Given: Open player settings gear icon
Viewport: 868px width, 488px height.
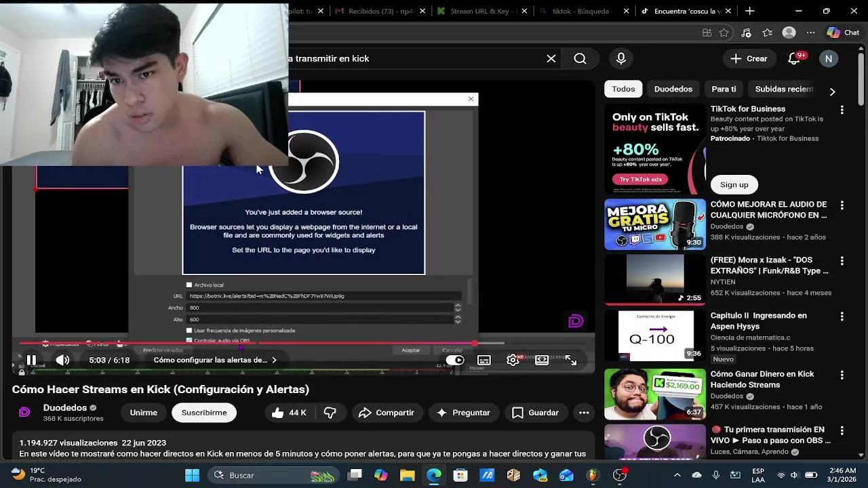Looking at the screenshot, I should tap(513, 360).
